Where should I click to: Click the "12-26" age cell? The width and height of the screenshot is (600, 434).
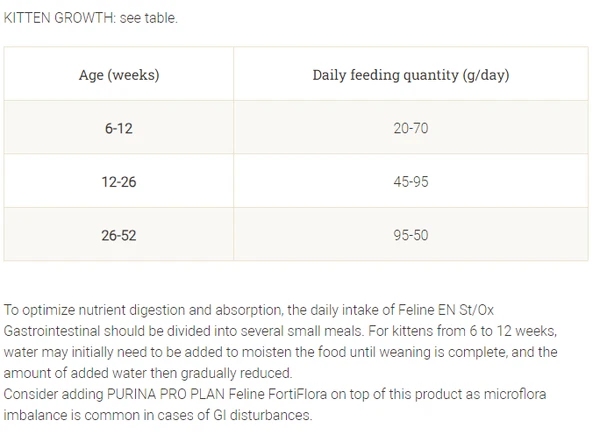point(119,183)
